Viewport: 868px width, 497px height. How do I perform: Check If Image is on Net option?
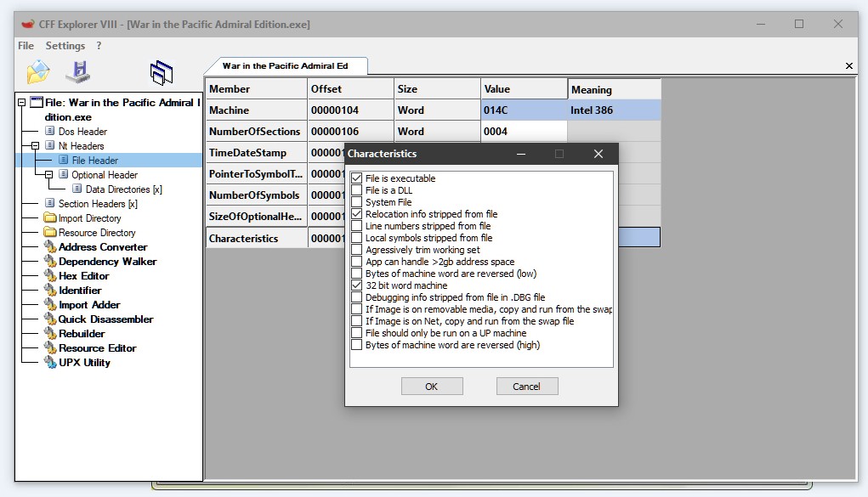pyautogui.click(x=356, y=321)
